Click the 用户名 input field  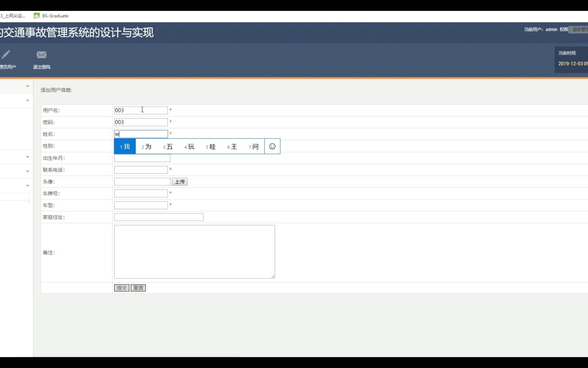(141, 110)
